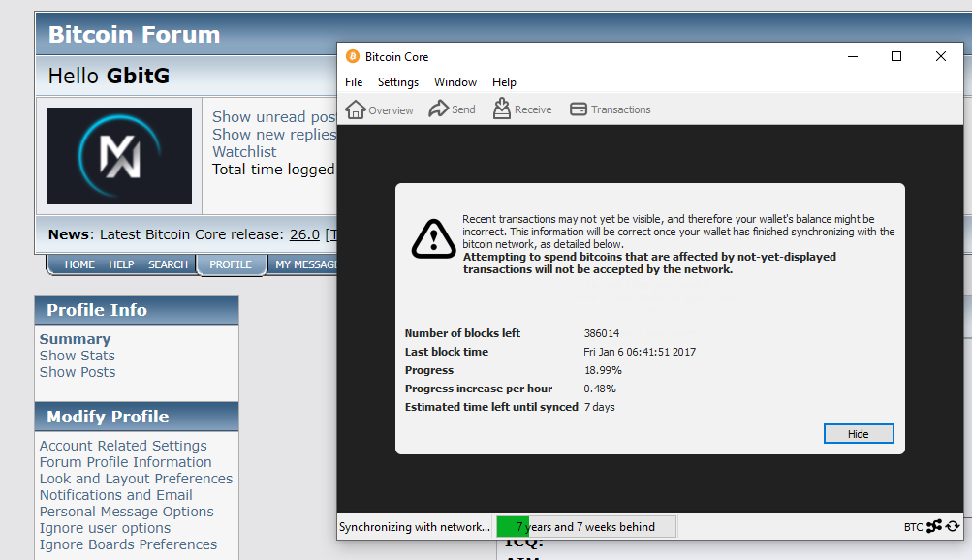The image size is (972, 560).
Task: Open the Window menu
Action: [455, 82]
